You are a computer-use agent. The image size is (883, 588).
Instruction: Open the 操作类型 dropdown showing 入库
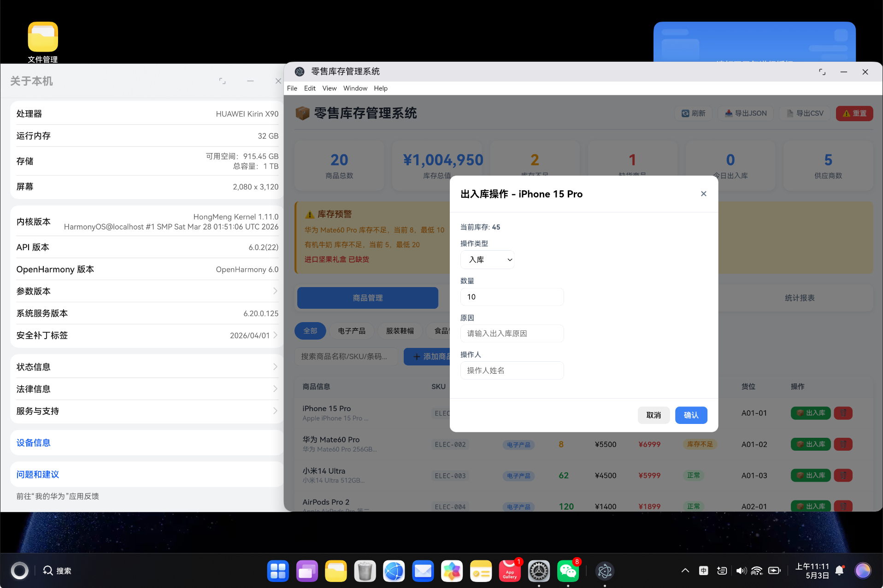(487, 259)
